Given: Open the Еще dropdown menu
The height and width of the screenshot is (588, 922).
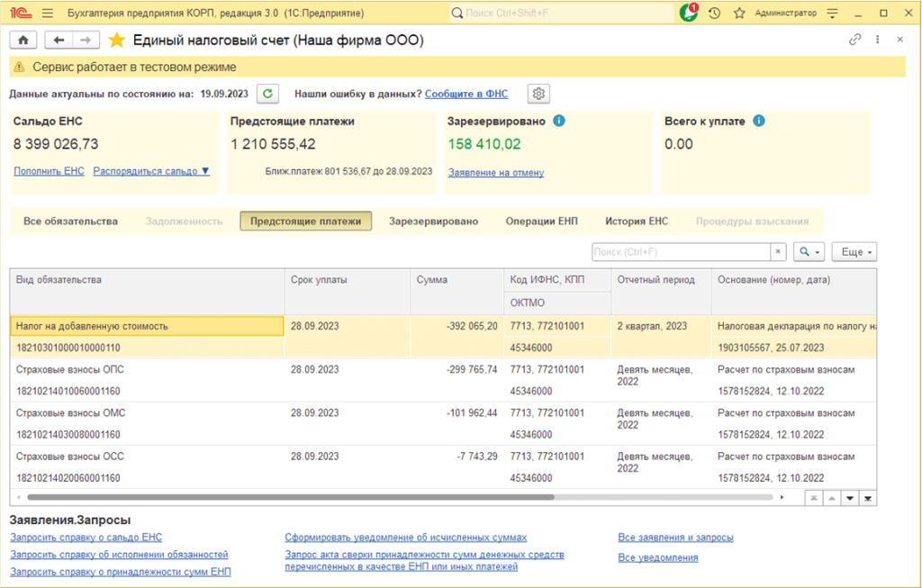Looking at the screenshot, I should [x=854, y=252].
